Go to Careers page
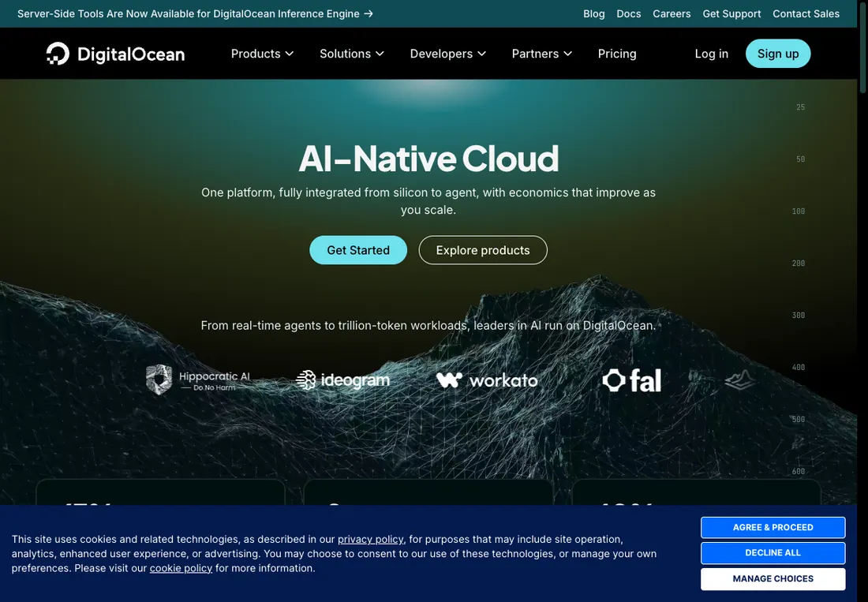The width and height of the screenshot is (868, 602). point(672,14)
